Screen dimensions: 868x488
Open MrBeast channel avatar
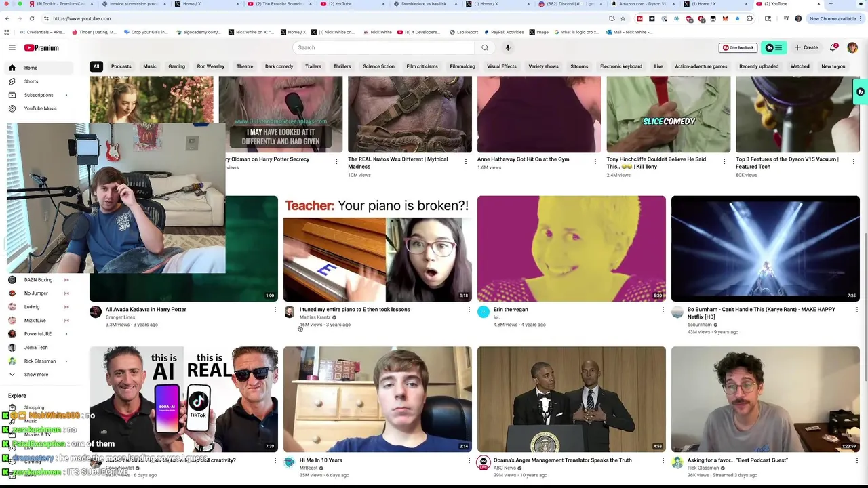tap(290, 462)
